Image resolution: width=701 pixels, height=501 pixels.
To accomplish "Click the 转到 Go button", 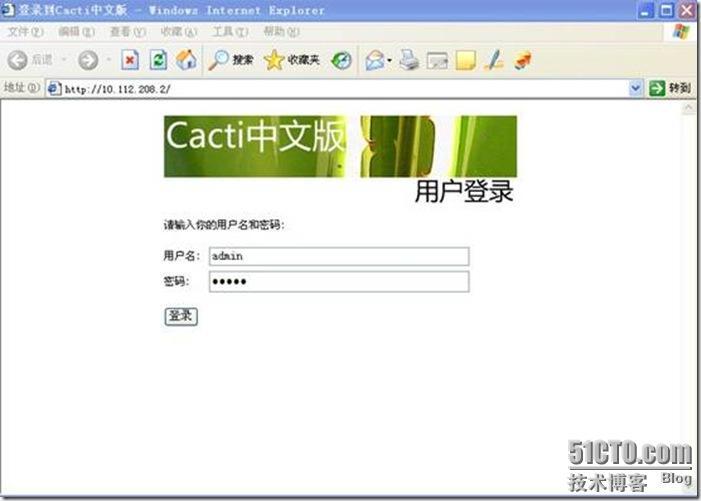I will tap(670, 88).
